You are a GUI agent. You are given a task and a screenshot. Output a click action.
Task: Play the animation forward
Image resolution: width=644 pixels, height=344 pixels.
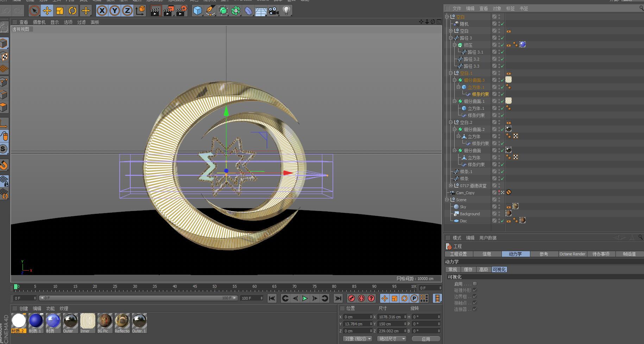(x=305, y=298)
